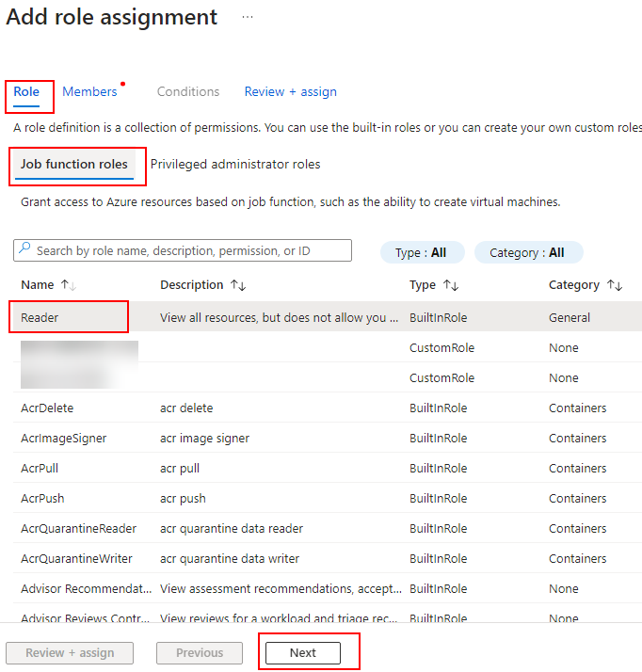Viewport: 642px width, 672px height.
Task: Open the Conditions tab
Action: click(x=188, y=91)
